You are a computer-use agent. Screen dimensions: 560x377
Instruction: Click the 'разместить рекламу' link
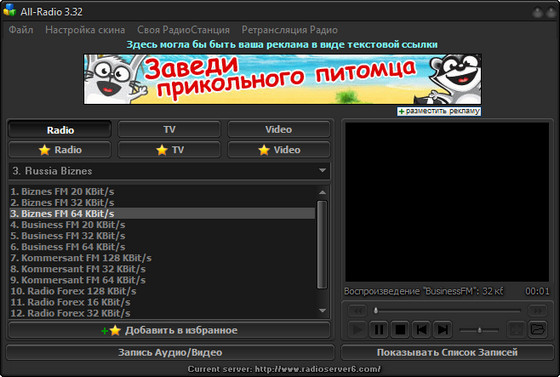439,111
